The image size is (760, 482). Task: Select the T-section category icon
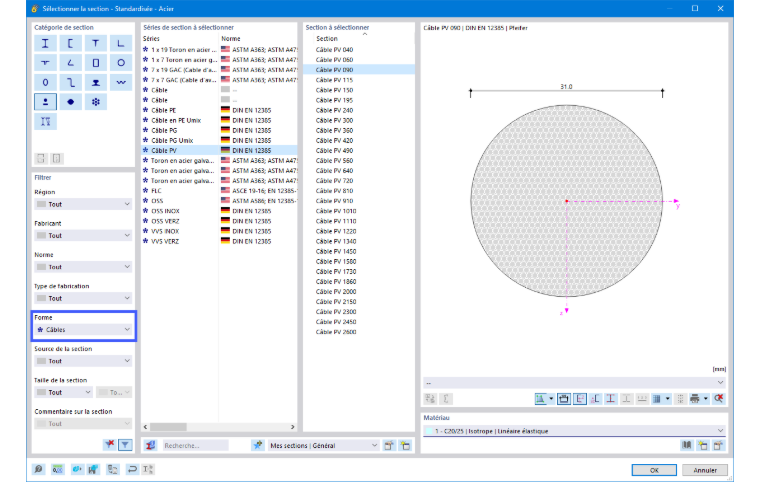[x=95, y=44]
